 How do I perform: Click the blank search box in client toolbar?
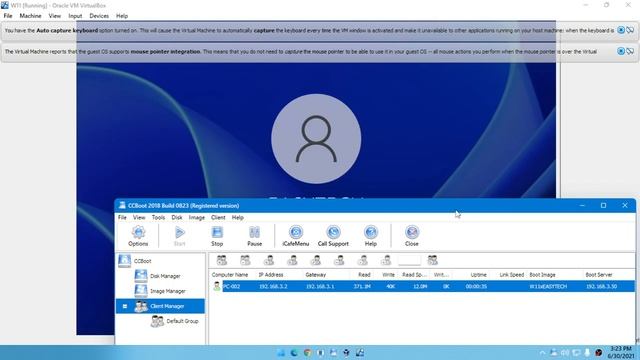click(x=409, y=260)
